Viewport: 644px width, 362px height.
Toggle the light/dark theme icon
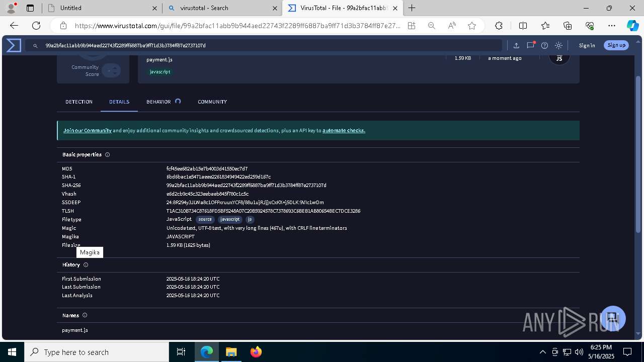558,45
